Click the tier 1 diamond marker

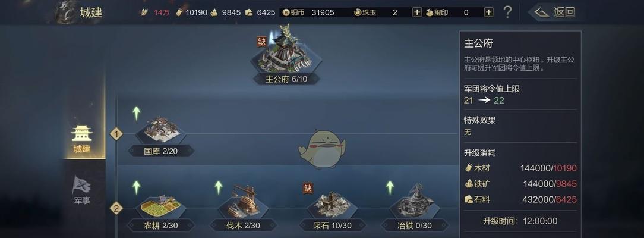click(x=116, y=134)
